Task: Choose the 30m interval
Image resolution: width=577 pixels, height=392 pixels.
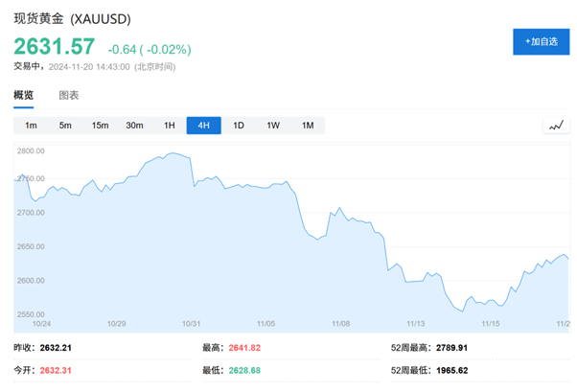Action: click(x=134, y=126)
